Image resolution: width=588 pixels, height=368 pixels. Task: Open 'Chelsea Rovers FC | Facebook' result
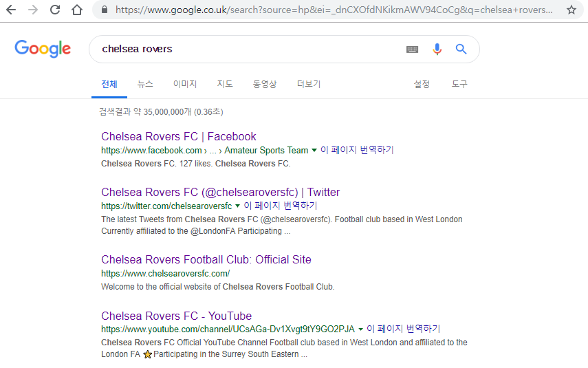point(179,136)
